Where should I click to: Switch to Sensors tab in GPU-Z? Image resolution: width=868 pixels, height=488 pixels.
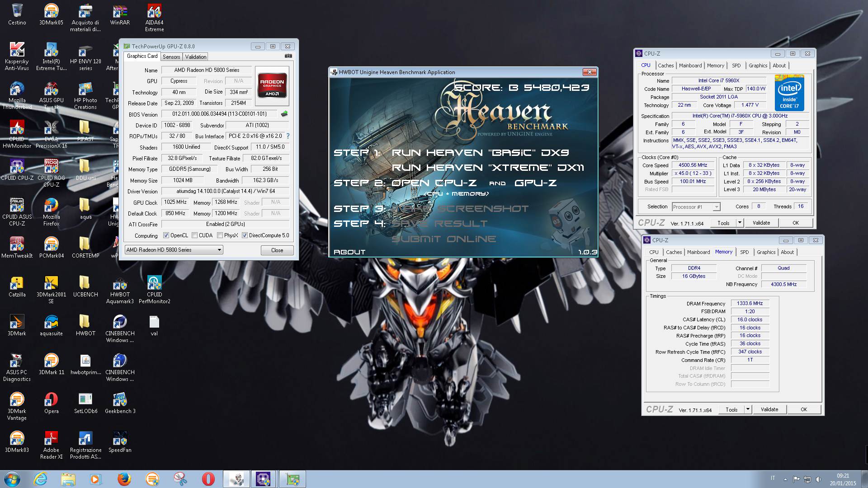[171, 57]
